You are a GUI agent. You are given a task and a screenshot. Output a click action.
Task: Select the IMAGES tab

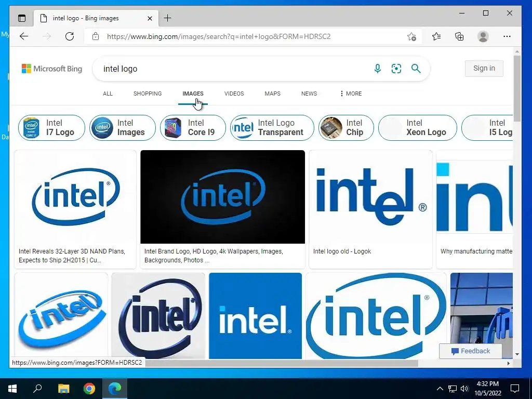[193, 94]
